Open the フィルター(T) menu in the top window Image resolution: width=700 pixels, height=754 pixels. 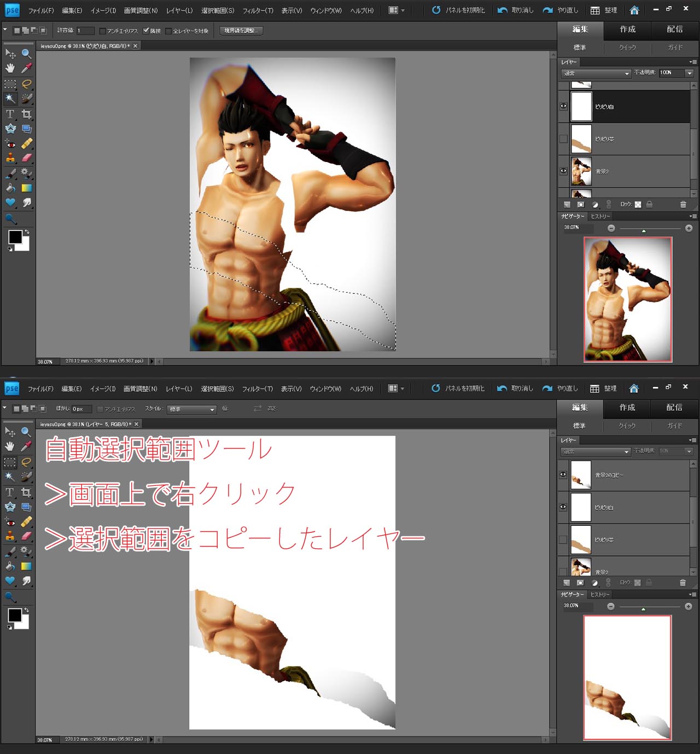[258, 10]
